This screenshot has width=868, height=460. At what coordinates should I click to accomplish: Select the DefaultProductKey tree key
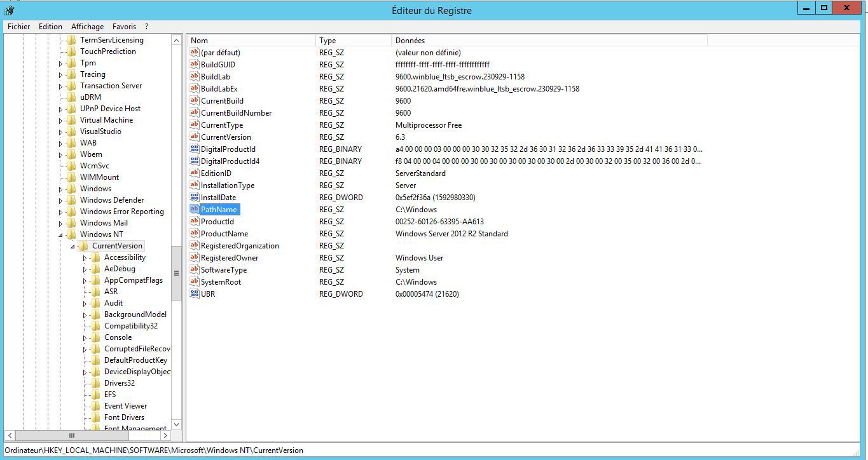pyautogui.click(x=135, y=360)
